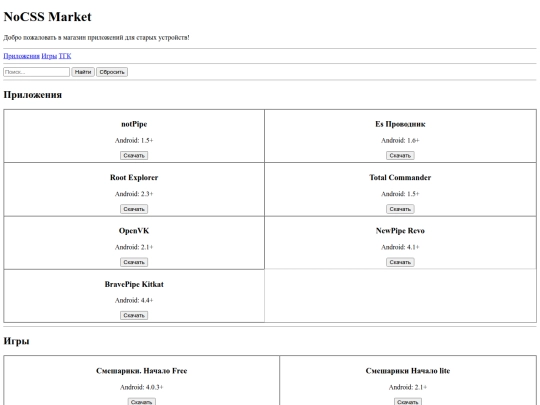Viewport: 540px width, 405px height.
Task: Click Android: 4.0.3+ under Смешарики Free
Action: point(142,387)
